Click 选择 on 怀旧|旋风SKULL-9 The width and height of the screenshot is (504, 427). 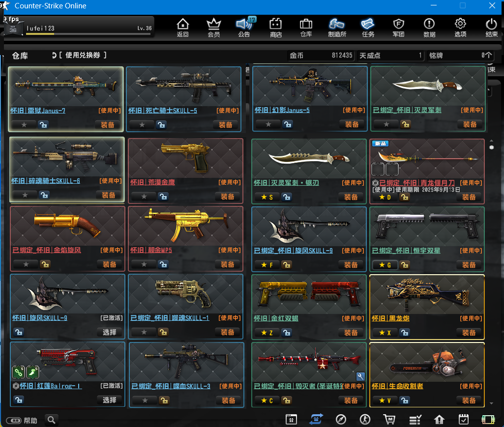click(x=109, y=332)
